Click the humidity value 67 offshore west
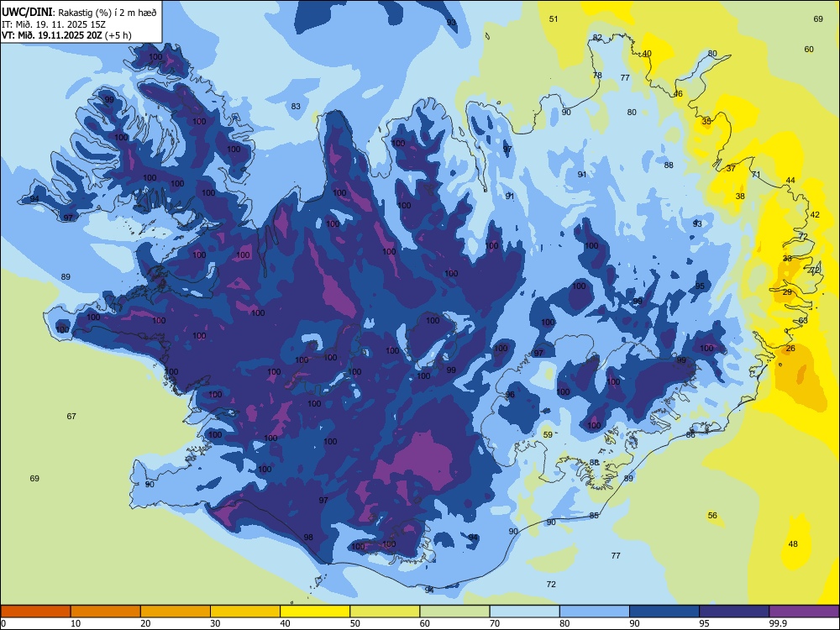The image size is (840, 630). click(x=71, y=417)
